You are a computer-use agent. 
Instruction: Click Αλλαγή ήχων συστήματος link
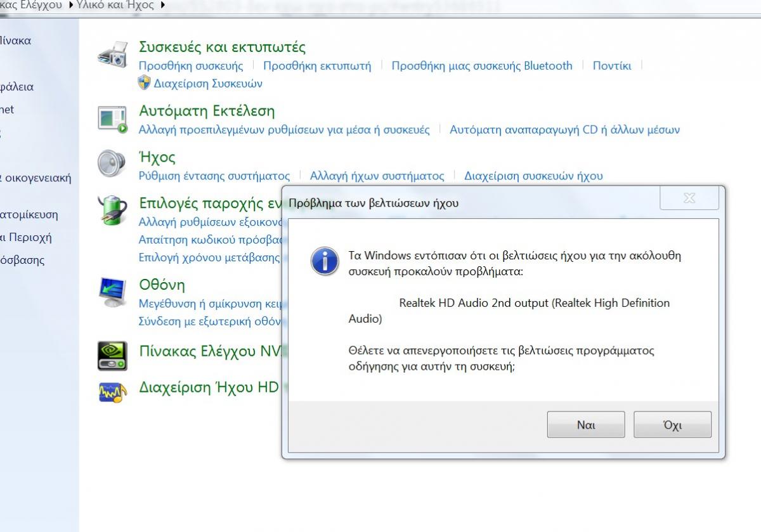pyautogui.click(x=377, y=176)
